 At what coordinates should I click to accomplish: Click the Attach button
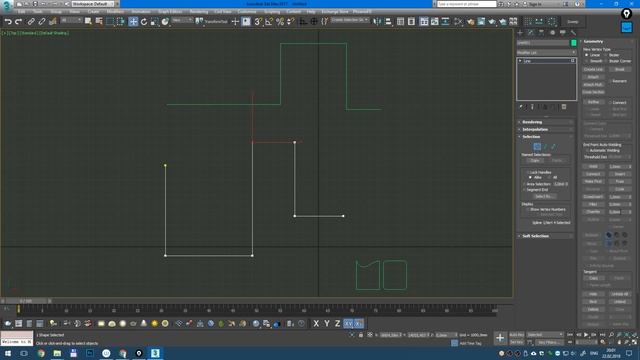(x=593, y=77)
